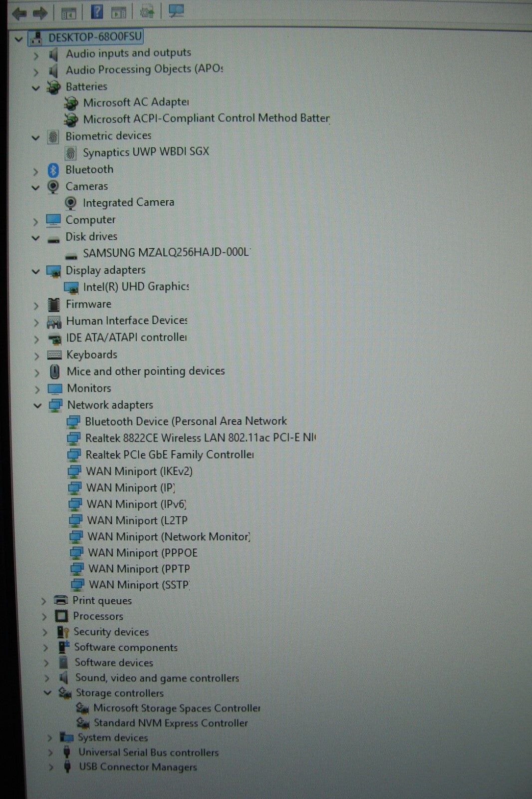The height and width of the screenshot is (799, 532).
Task: Click the Bluetooth category icon
Action: 53,170
